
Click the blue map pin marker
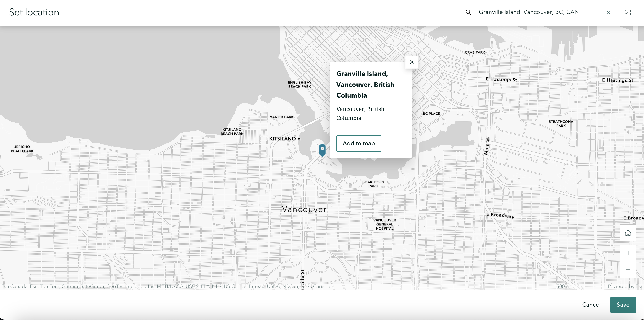[x=322, y=150]
